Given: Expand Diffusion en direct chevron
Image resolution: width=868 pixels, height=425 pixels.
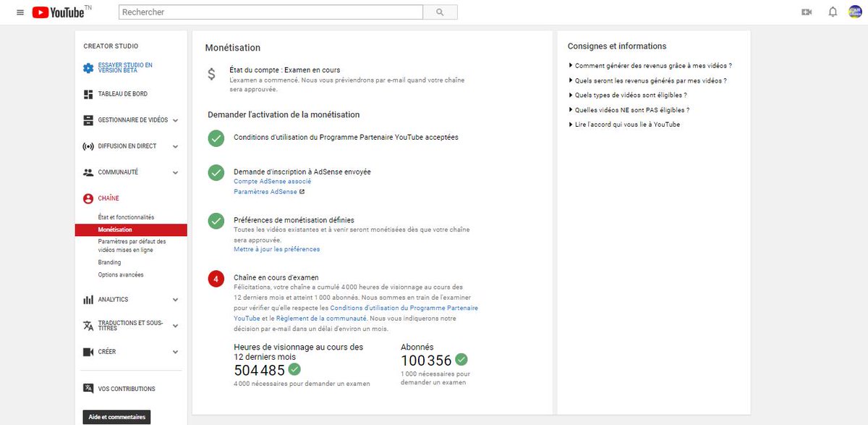Looking at the screenshot, I should [175, 146].
